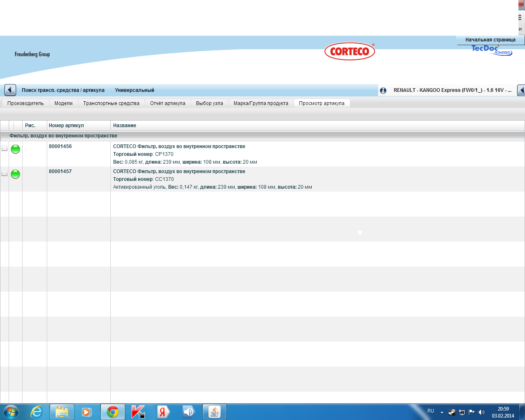Click the RU language indicator in the taskbar
Viewport: 525px width, 420px height.
click(x=431, y=411)
